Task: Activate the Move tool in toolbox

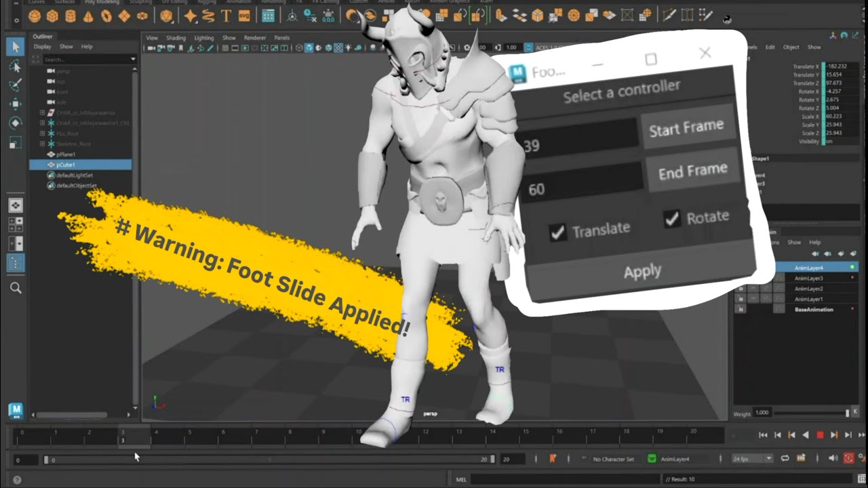Action: tap(15, 104)
